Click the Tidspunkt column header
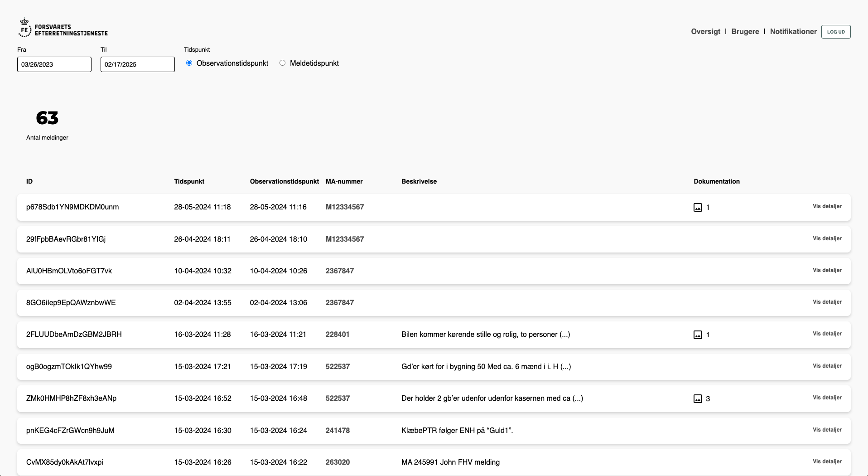Screen dimensions: 868x476 pyautogui.click(x=189, y=181)
